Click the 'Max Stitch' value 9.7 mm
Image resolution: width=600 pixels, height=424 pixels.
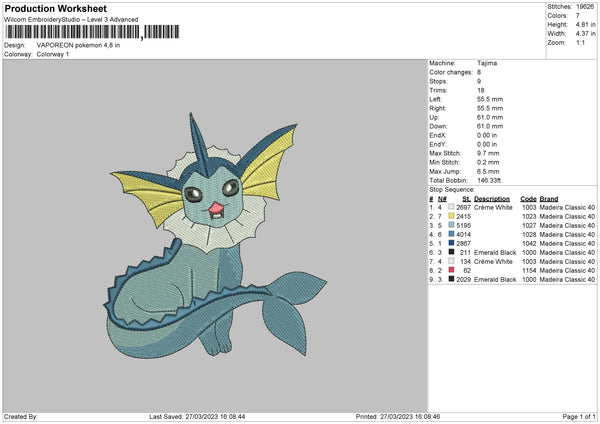488,153
